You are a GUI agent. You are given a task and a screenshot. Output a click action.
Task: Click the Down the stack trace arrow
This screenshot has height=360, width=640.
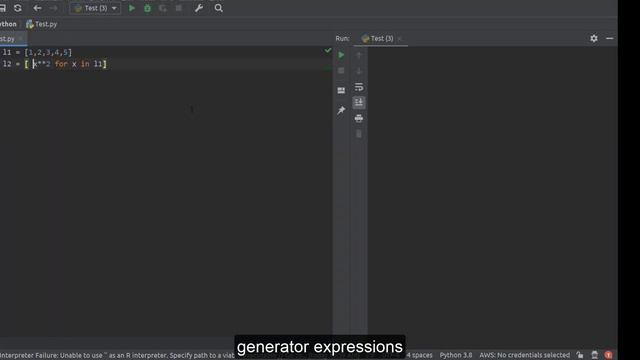click(x=359, y=71)
